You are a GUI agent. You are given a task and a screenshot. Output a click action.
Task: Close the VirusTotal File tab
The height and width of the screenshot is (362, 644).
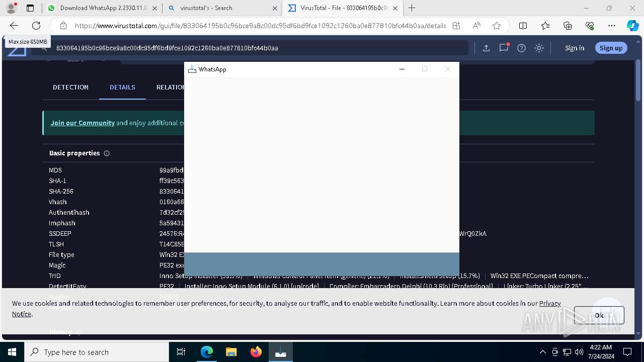395,8
